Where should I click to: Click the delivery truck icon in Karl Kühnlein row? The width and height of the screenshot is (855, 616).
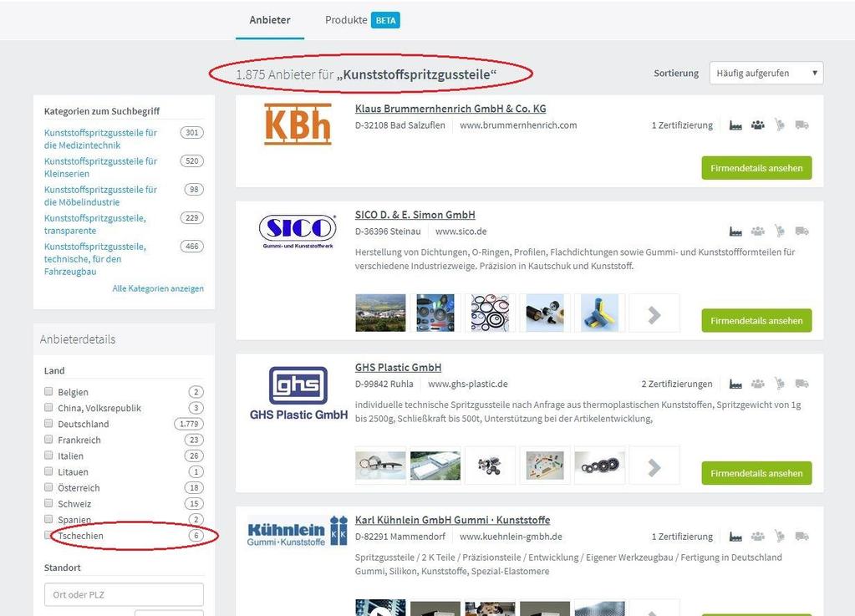click(802, 537)
